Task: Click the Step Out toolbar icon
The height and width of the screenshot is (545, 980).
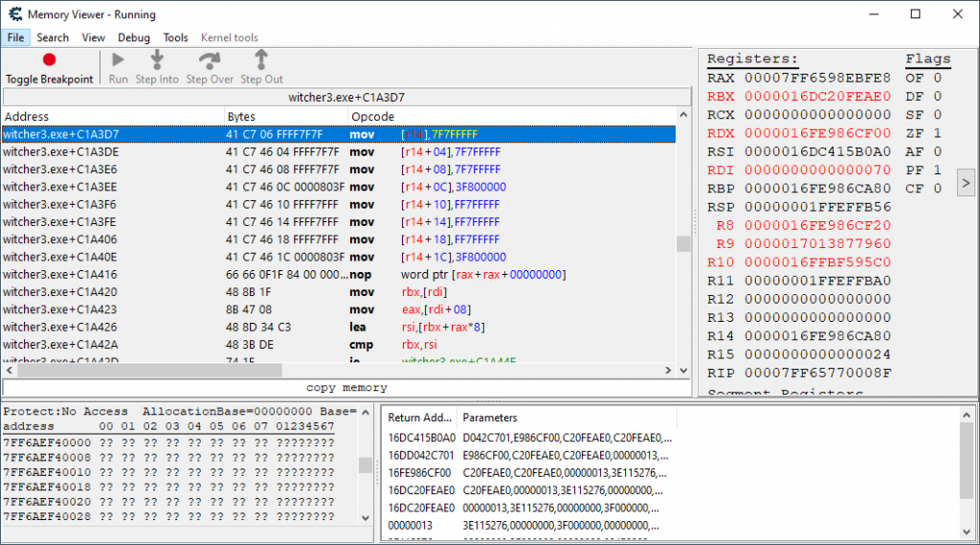Action: (x=261, y=60)
